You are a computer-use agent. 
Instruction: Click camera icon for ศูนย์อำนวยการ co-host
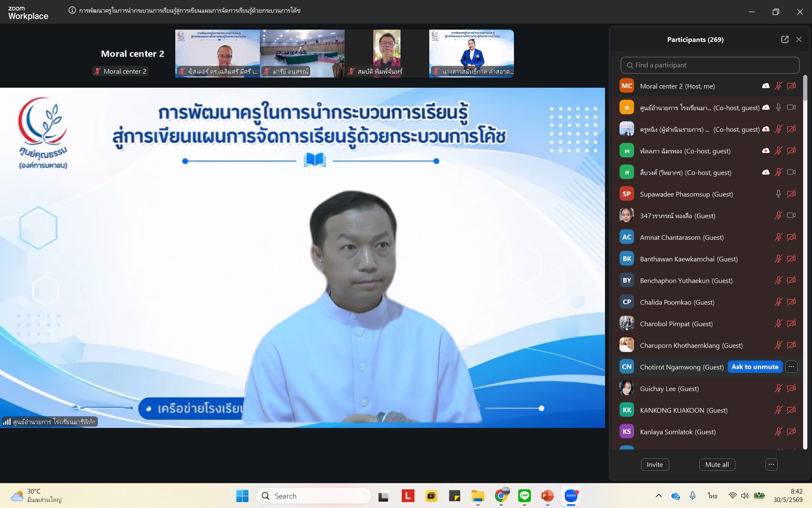tap(791, 108)
